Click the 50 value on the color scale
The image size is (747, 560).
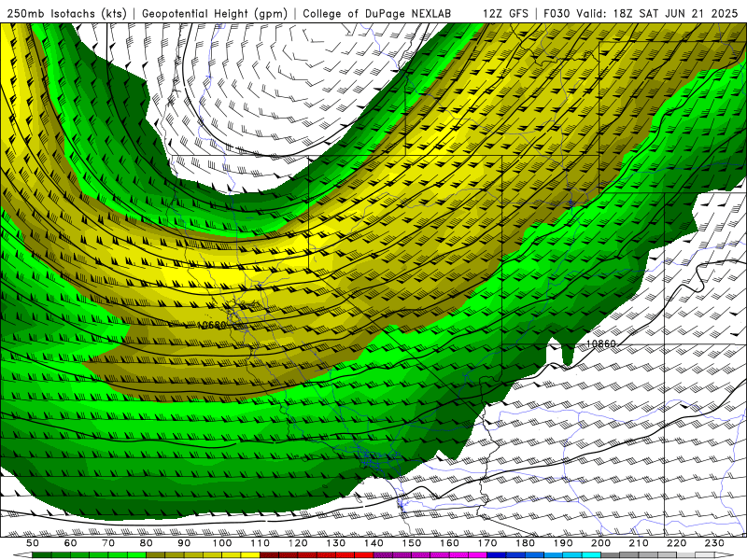point(33,543)
